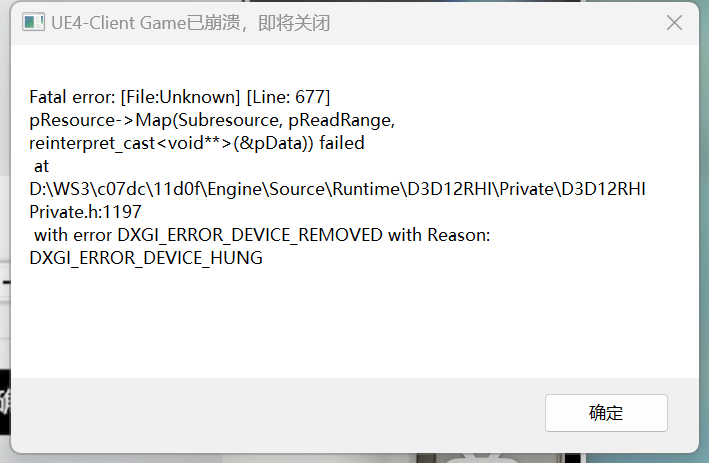Confirm the crash with the 确定 button
The image size is (709, 463).
pyautogui.click(x=606, y=413)
